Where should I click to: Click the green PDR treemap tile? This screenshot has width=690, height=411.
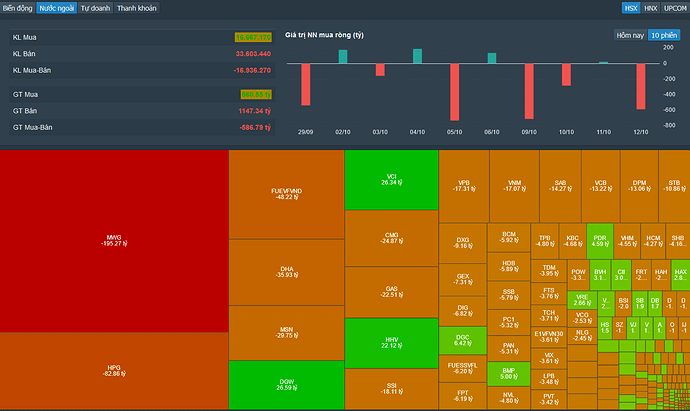[600, 241]
